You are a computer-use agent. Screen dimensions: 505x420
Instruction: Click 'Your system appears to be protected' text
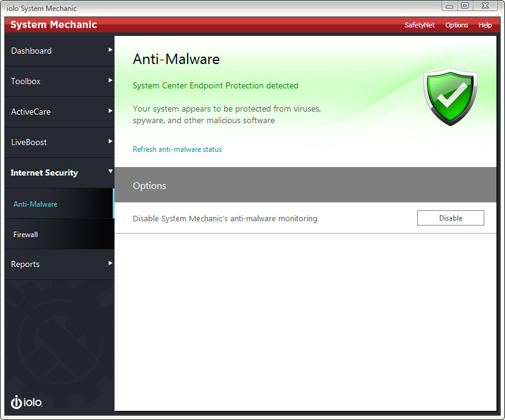(x=227, y=115)
